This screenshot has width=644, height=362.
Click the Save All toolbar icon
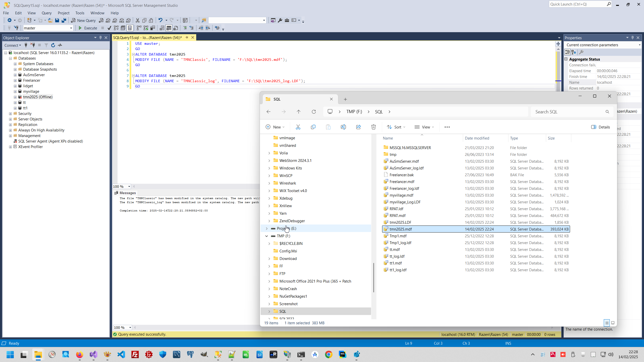pyautogui.click(x=64, y=20)
